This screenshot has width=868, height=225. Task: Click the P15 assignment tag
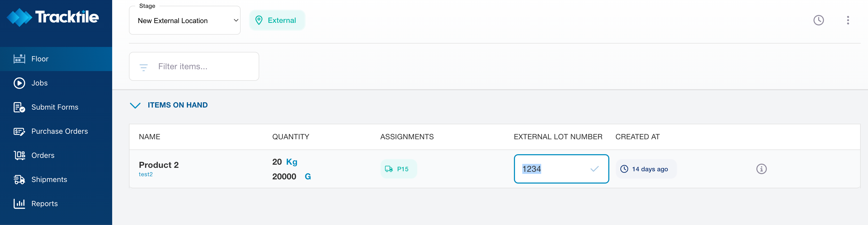pyautogui.click(x=398, y=169)
